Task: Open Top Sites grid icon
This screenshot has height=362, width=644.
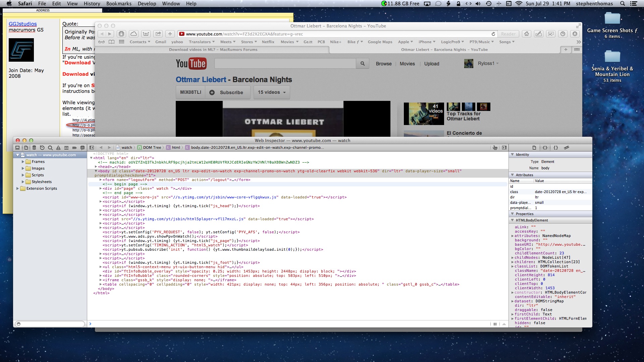Action: coord(121,42)
